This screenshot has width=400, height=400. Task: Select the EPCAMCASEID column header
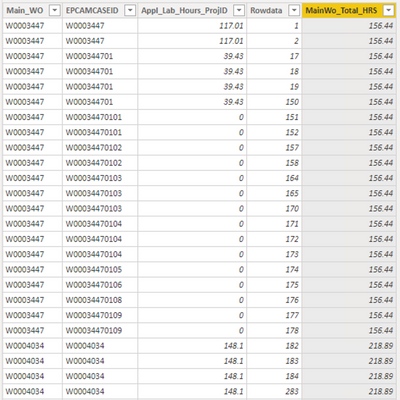tap(100, 11)
